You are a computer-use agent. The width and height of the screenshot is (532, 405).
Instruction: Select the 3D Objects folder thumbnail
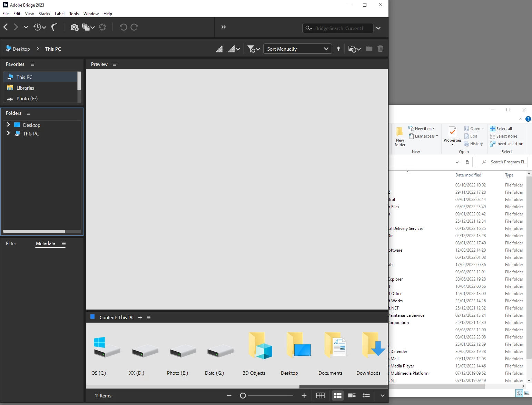pos(260,345)
